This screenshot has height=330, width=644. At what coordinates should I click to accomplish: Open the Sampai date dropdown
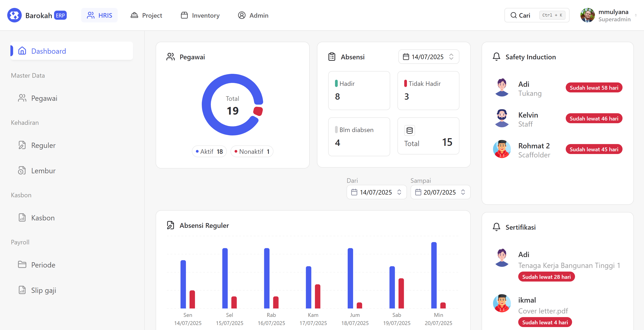click(x=440, y=192)
